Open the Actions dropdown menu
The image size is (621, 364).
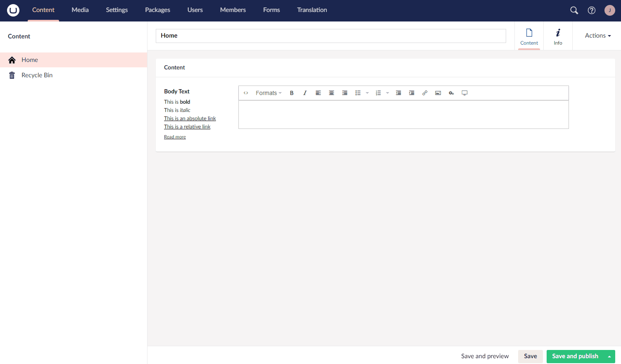[x=597, y=36]
